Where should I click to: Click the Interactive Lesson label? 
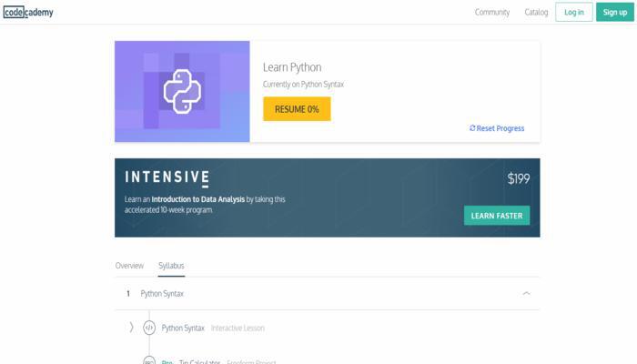point(238,328)
